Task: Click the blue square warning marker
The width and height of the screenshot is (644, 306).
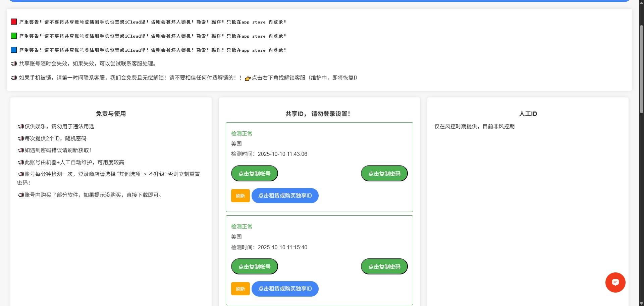Action: pyautogui.click(x=14, y=50)
